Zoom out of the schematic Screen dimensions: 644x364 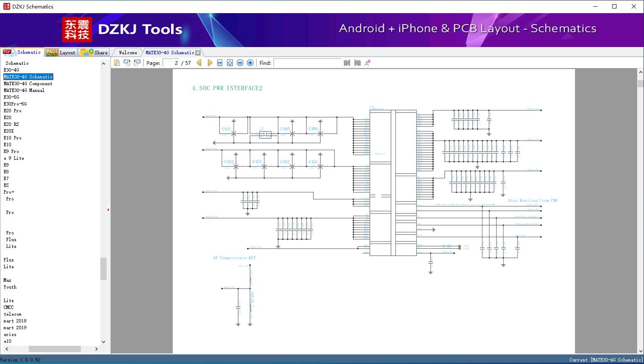pyautogui.click(x=240, y=63)
